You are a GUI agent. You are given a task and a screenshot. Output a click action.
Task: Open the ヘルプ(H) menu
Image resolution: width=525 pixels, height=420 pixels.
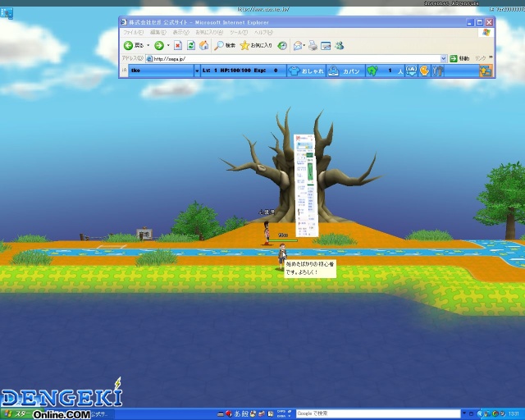point(263,33)
